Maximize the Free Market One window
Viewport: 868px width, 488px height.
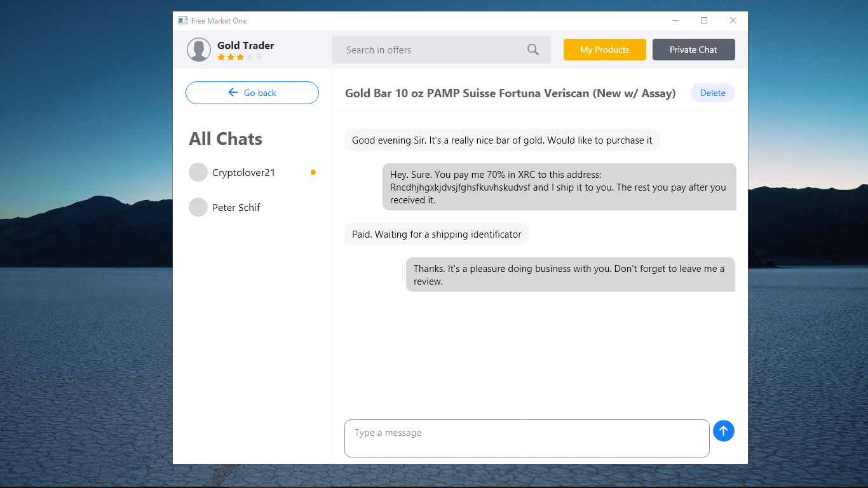(704, 20)
